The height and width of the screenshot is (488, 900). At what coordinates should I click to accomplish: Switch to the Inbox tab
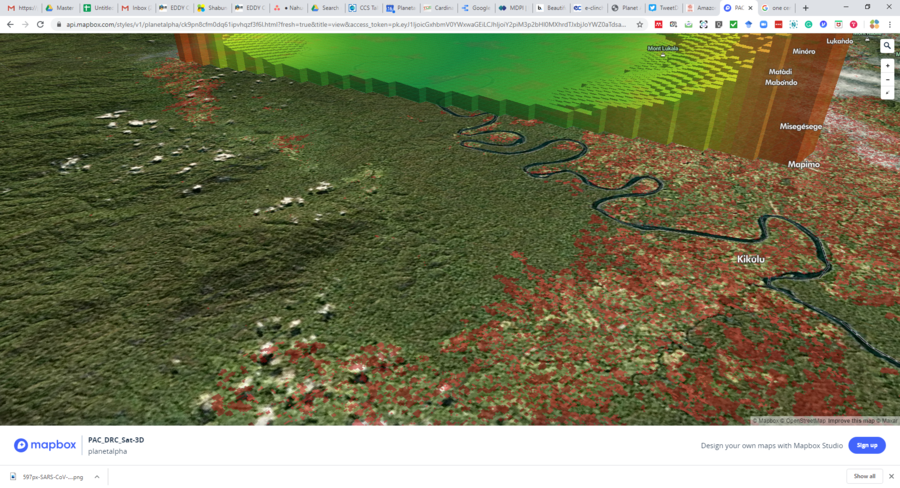(137, 8)
